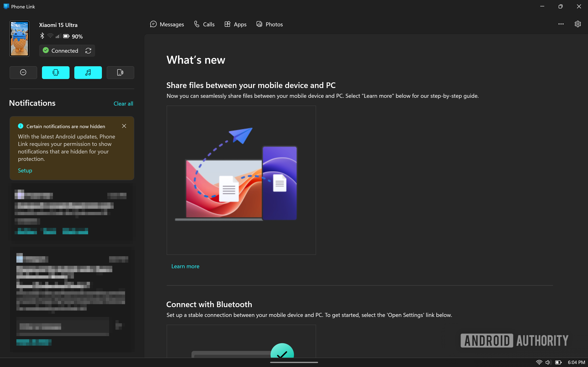Click the taskbar volume speaker icon
This screenshot has height=367, width=588.
(548, 362)
